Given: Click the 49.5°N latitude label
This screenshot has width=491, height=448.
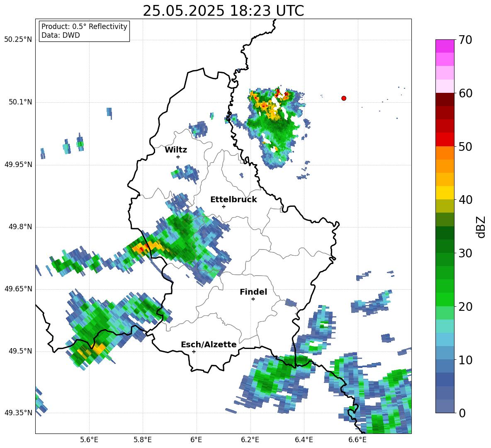Looking at the screenshot, I should [20, 351].
